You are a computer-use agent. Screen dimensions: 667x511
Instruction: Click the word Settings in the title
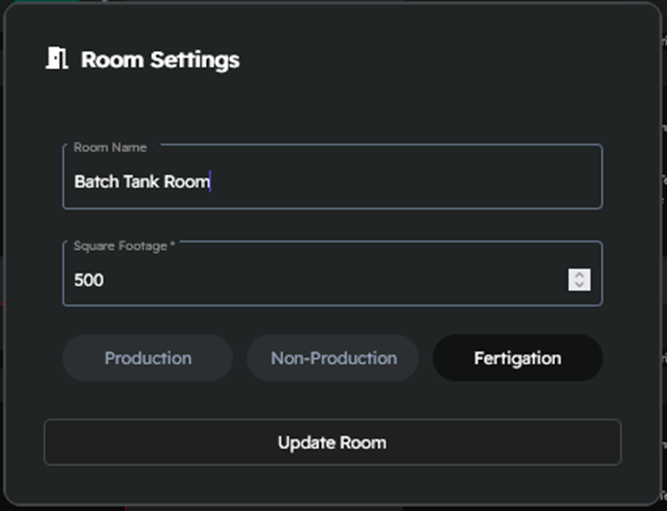[195, 60]
